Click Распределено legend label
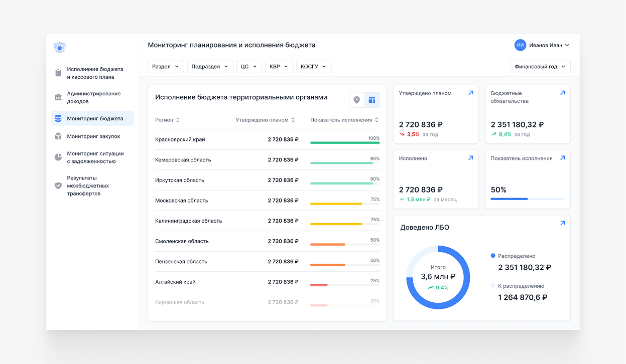Viewport: 626px width, 364px height. click(517, 256)
